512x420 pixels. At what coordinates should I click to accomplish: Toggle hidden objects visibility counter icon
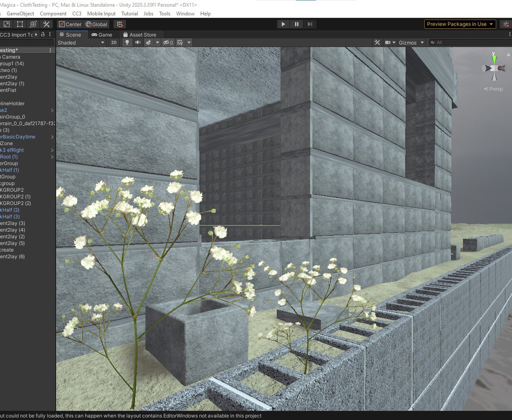168,43
